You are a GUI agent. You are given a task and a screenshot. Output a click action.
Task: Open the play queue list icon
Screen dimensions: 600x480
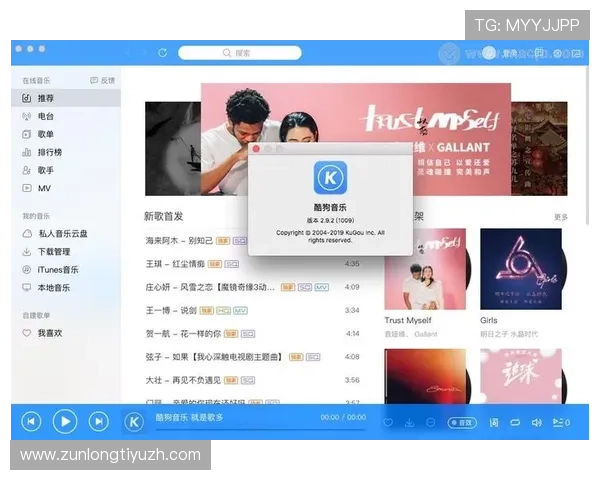point(561,423)
